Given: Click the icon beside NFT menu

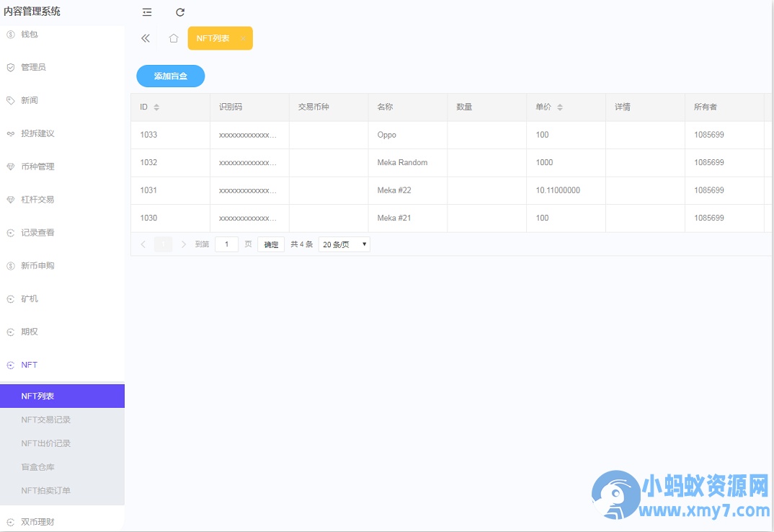Looking at the screenshot, I should pos(10,365).
